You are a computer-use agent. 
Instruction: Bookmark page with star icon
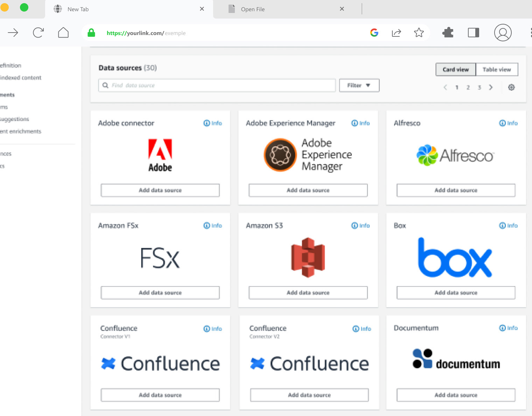point(419,33)
